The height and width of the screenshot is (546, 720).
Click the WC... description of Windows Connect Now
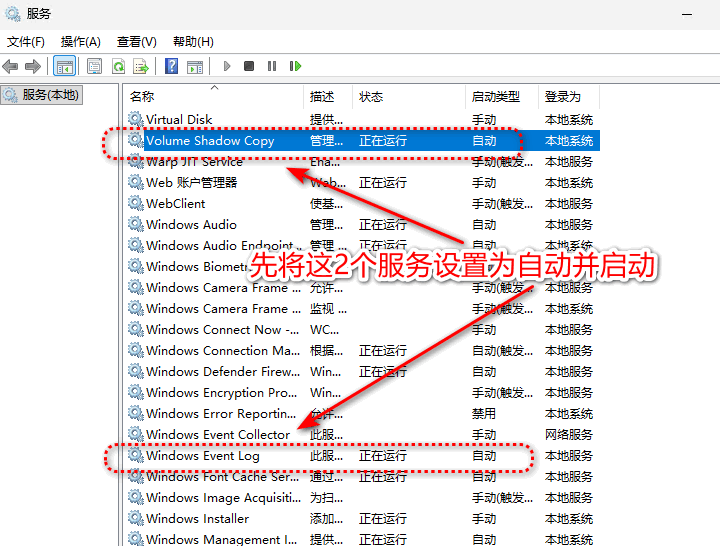[324, 330]
